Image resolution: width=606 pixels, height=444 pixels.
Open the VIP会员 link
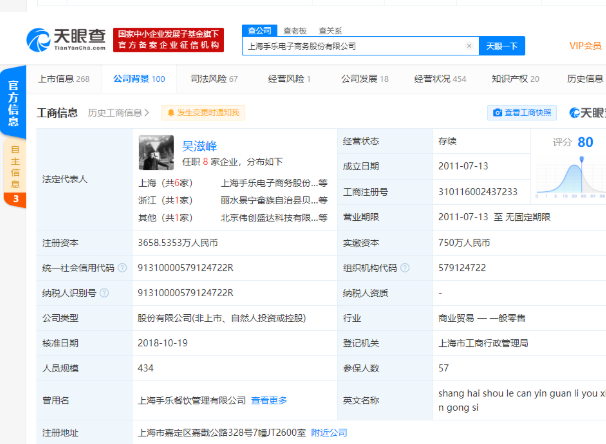[x=586, y=46]
